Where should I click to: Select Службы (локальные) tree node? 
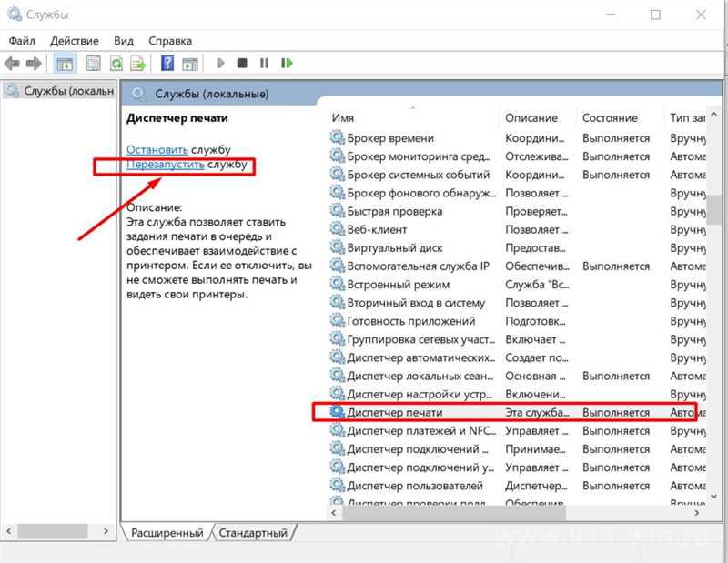coord(60,91)
